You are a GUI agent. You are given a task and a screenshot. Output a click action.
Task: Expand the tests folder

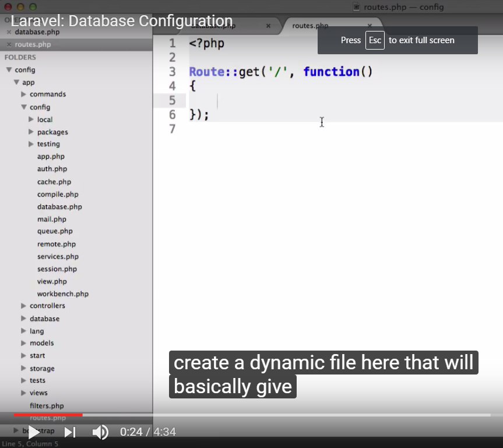tap(23, 380)
